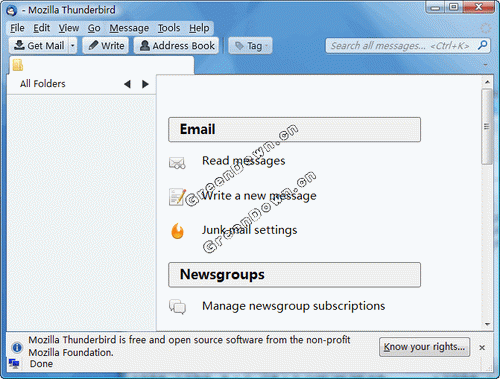Open the Message menu
This screenshot has height=379, width=500.
(x=129, y=28)
